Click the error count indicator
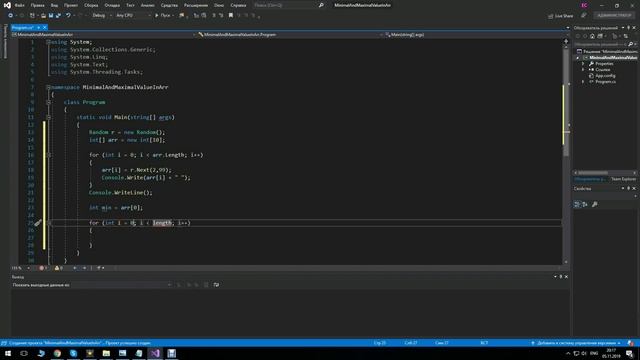 coord(43,268)
